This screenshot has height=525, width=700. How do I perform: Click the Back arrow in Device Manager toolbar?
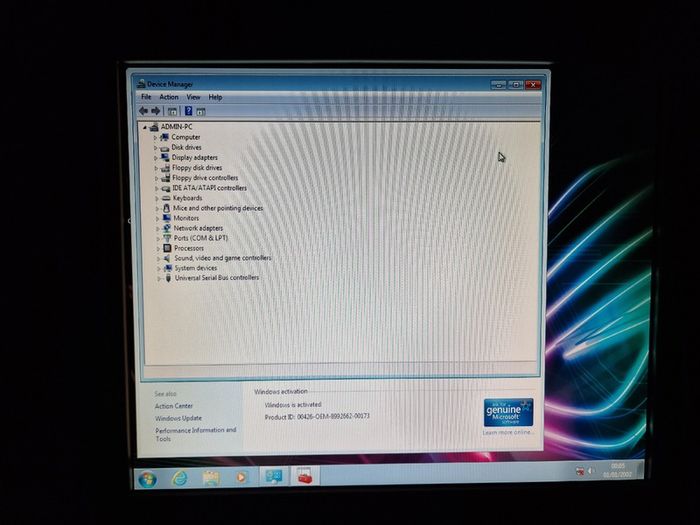pos(143,111)
